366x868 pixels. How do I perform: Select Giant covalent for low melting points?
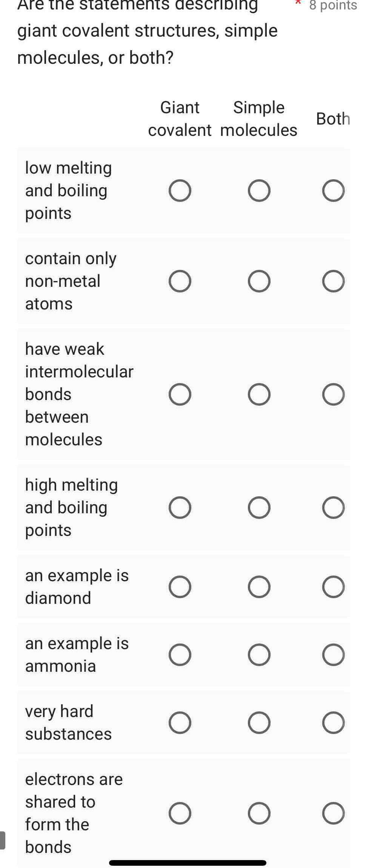[180, 191]
